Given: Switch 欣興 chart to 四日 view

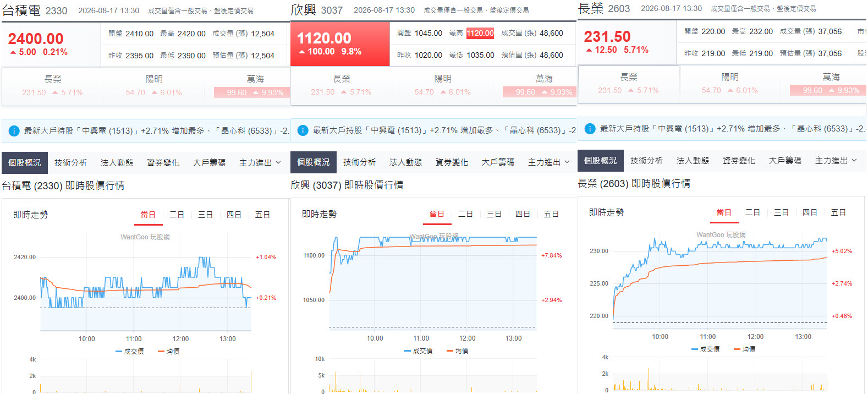Looking at the screenshot, I should coord(523,214).
